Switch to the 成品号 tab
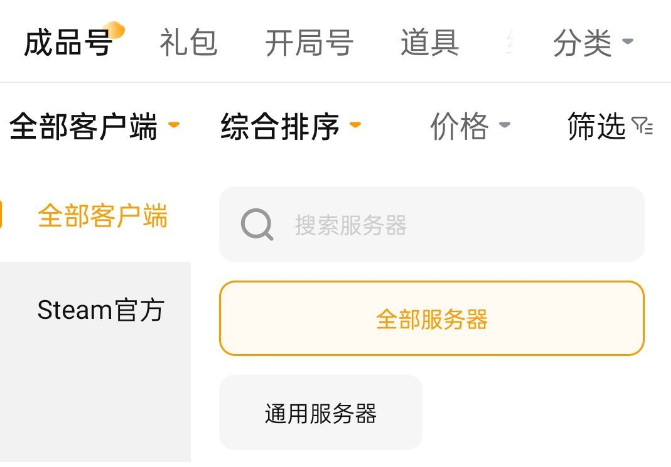The width and height of the screenshot is (671, 467). 67,43
